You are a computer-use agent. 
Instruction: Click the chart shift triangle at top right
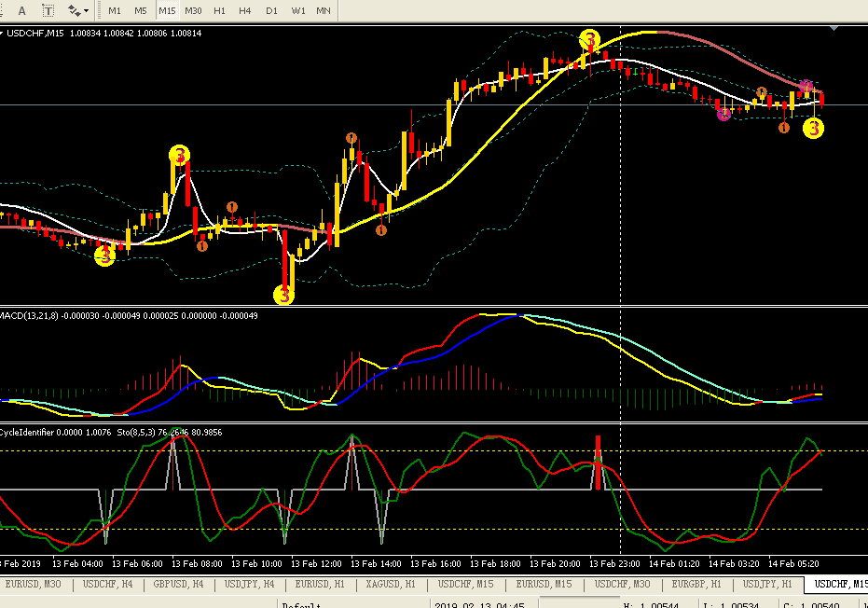[834, 28]
